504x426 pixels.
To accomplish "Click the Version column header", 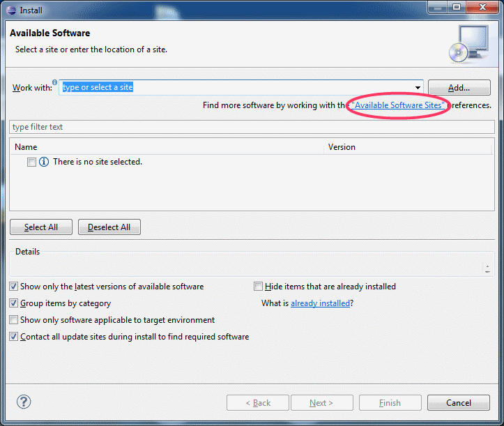I will click(408, 147).
